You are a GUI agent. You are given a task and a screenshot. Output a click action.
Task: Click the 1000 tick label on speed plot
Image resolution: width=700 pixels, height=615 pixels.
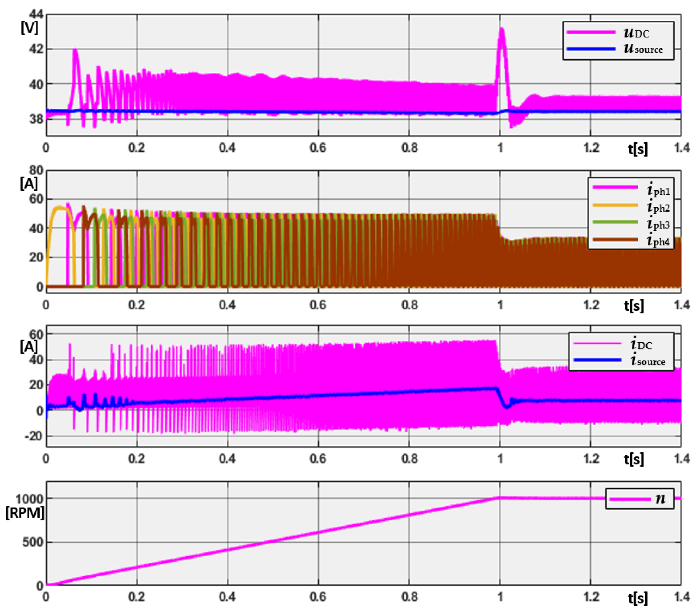[29, 499]
